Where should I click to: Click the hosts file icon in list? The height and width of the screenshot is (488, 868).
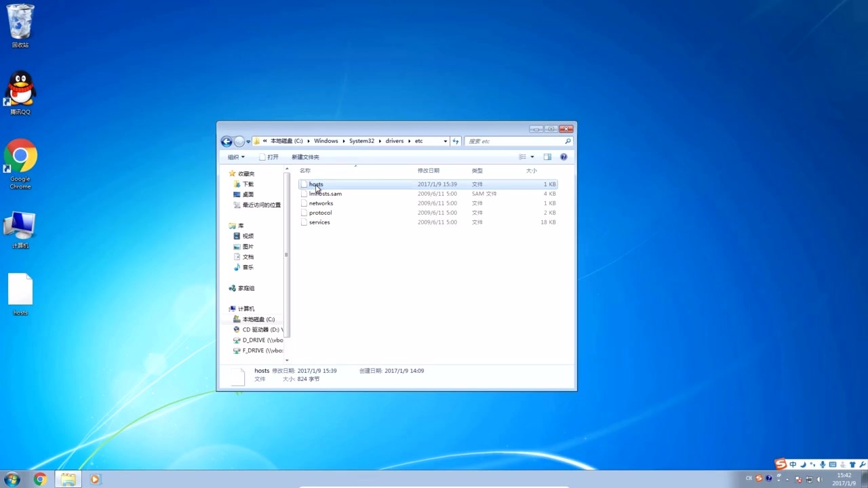pyautogui.click(x=304, y=184)
